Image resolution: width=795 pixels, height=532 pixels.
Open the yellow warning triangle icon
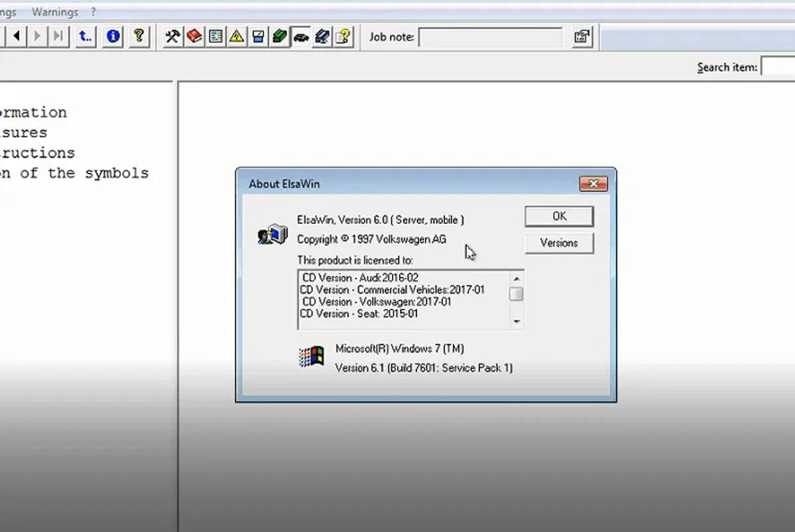tap(237, 36)
